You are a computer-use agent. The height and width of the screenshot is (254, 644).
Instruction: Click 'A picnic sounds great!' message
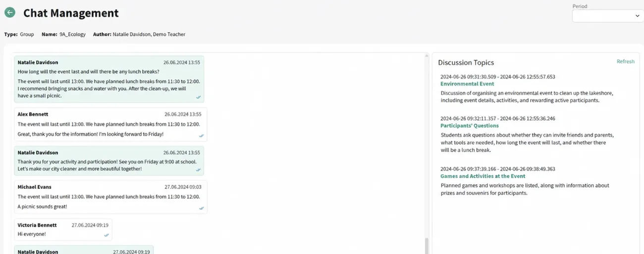[x=42, y=206]
